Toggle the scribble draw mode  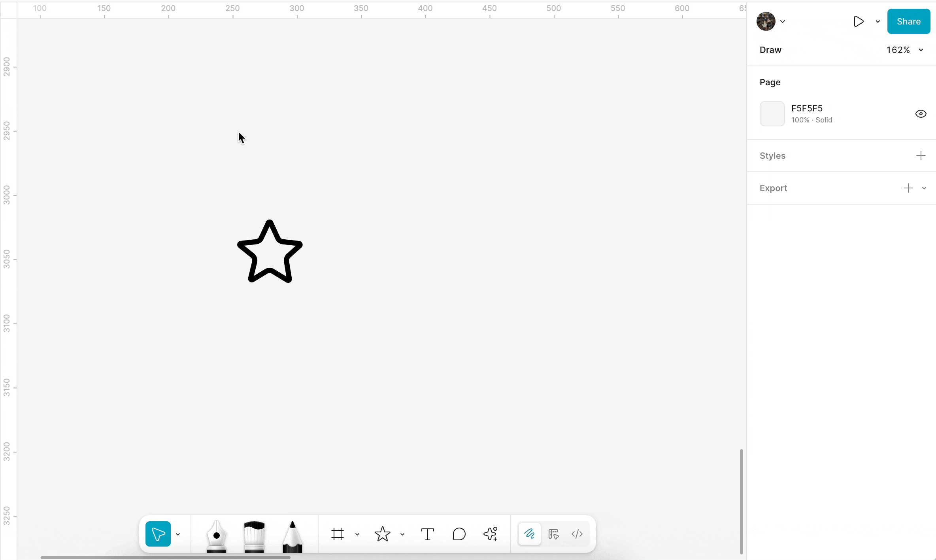pyautogui.click(x=529, y=534)
